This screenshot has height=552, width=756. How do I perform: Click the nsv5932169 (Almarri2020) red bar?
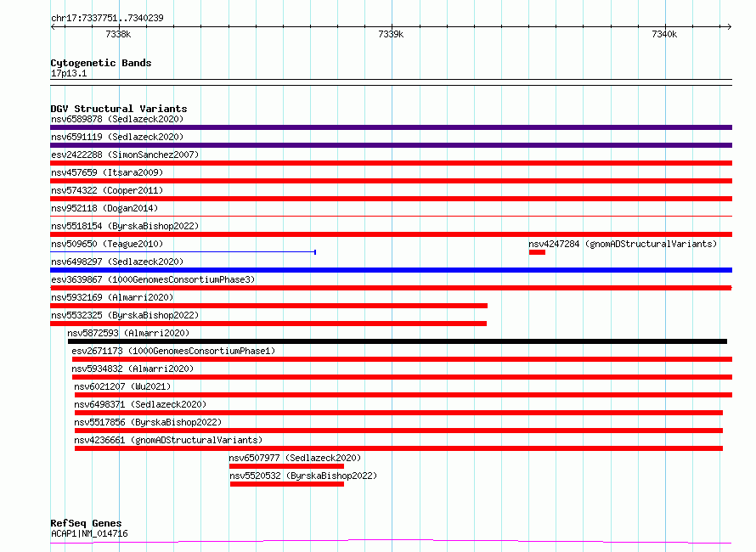268,306
